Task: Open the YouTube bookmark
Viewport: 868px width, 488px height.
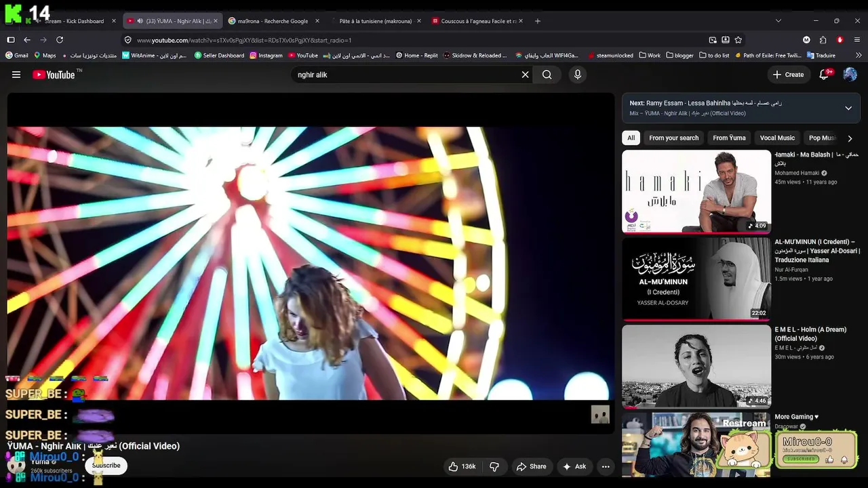Action: pyautogui.click(x=303, y=56)
